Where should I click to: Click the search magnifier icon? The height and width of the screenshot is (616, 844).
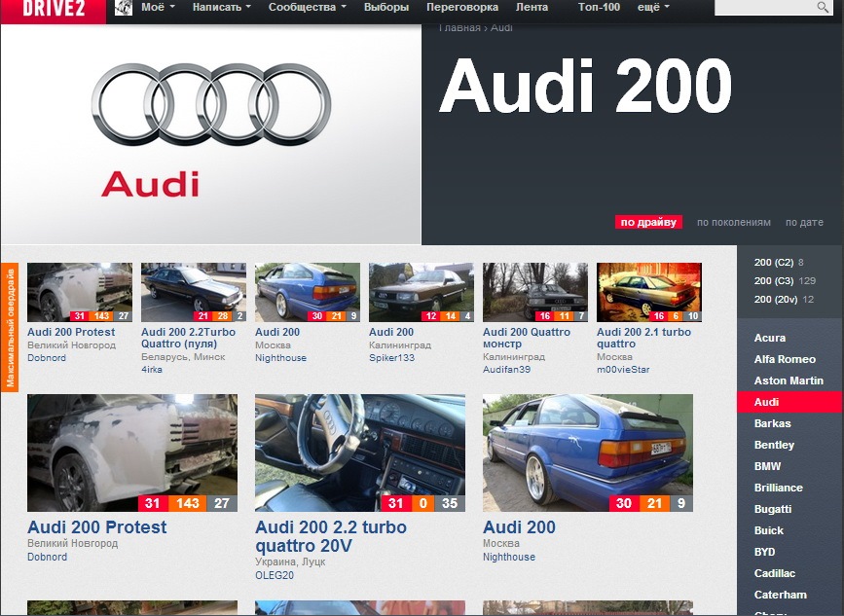pos(823,7)
